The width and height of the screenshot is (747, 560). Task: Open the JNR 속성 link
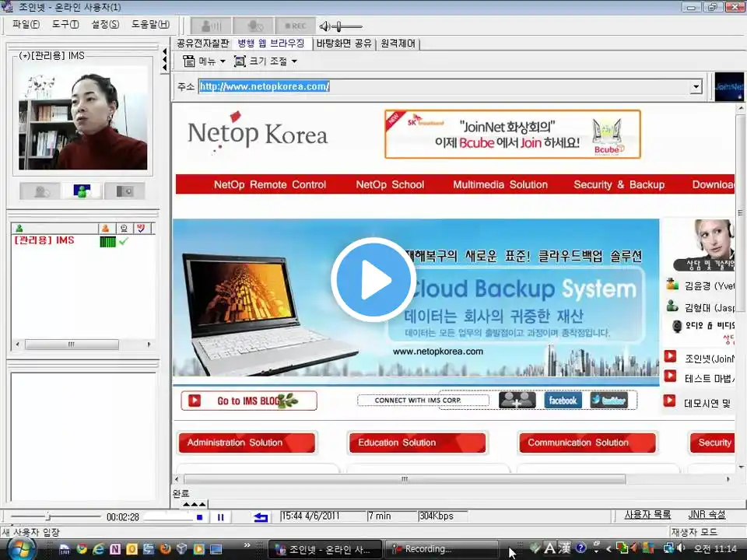[707, 515]
